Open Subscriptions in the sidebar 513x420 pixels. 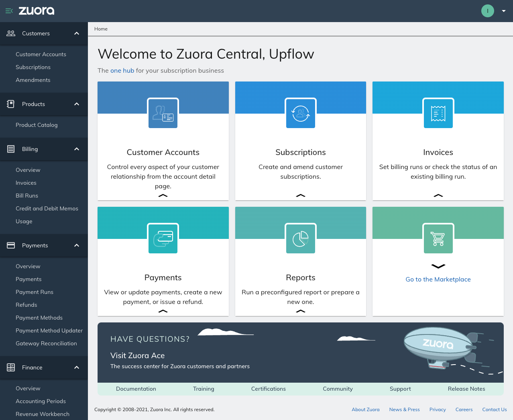pyautogui.click(x=33, y=67)
